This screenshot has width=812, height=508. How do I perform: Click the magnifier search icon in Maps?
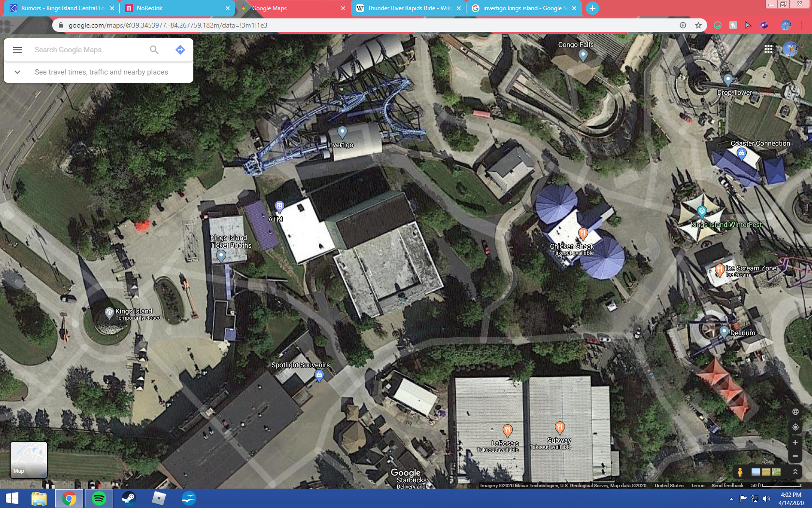pyautogui.click(x=154, y=50)
